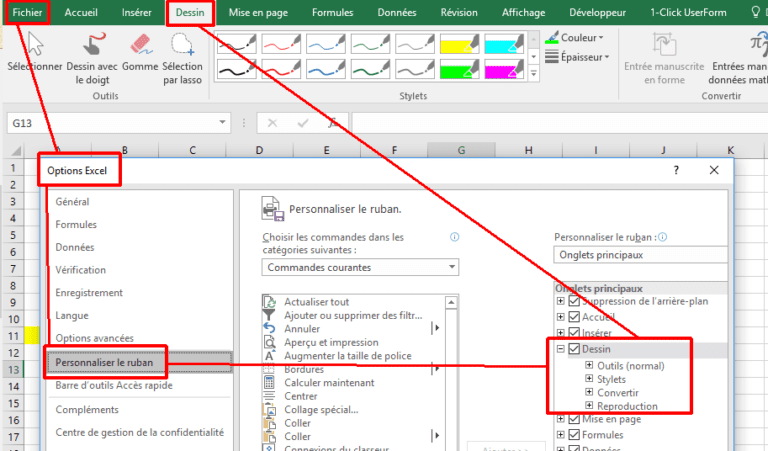Open the Commandes courantes category dropdown
Image resolution: width=768 pixels, height=451 pixels.
[x=362, y=268]
